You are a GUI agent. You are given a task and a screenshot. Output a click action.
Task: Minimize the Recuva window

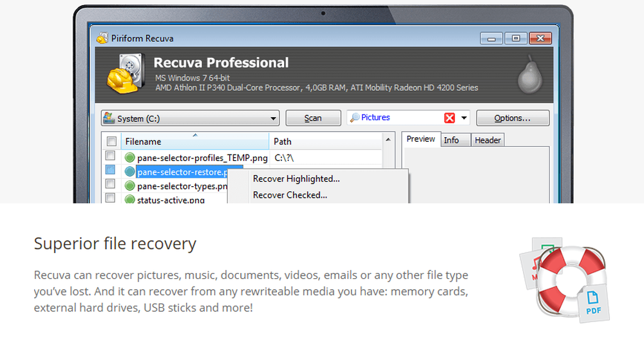pos(491,39)
